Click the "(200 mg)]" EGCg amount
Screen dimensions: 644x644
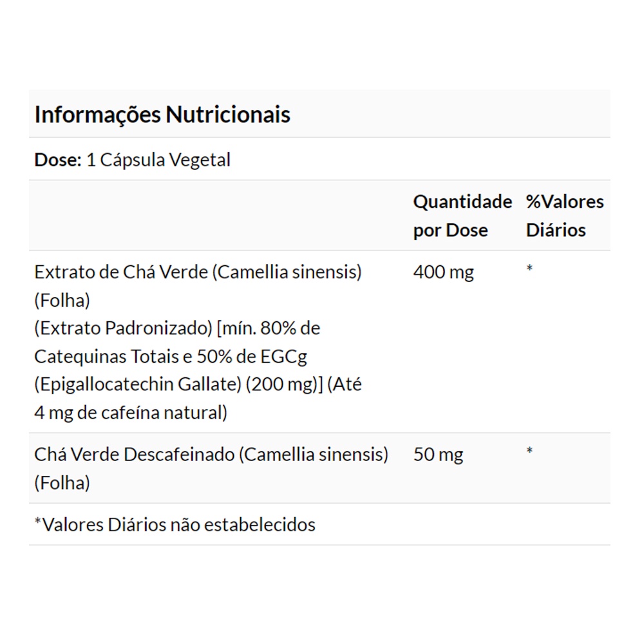tap(284, 384)
